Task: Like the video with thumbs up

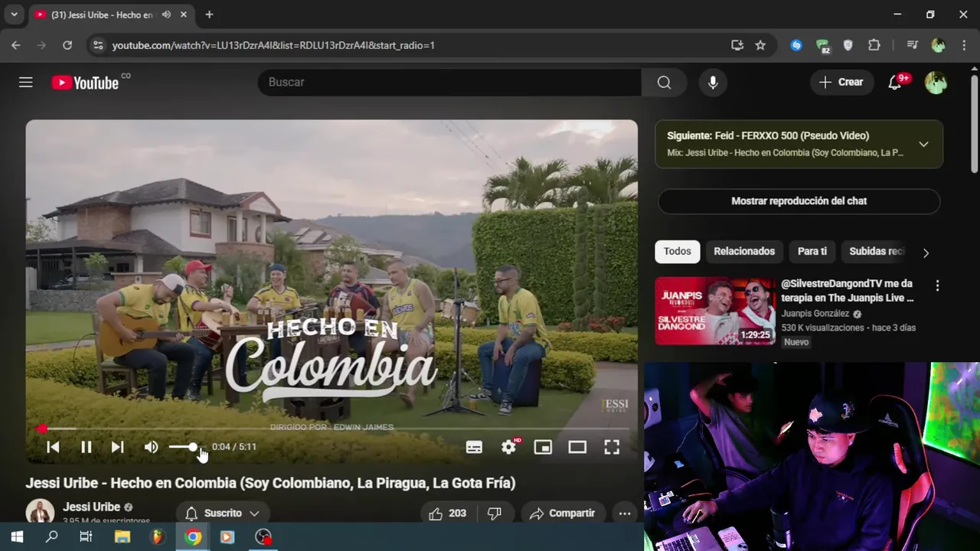Action: tap(448, 514)
